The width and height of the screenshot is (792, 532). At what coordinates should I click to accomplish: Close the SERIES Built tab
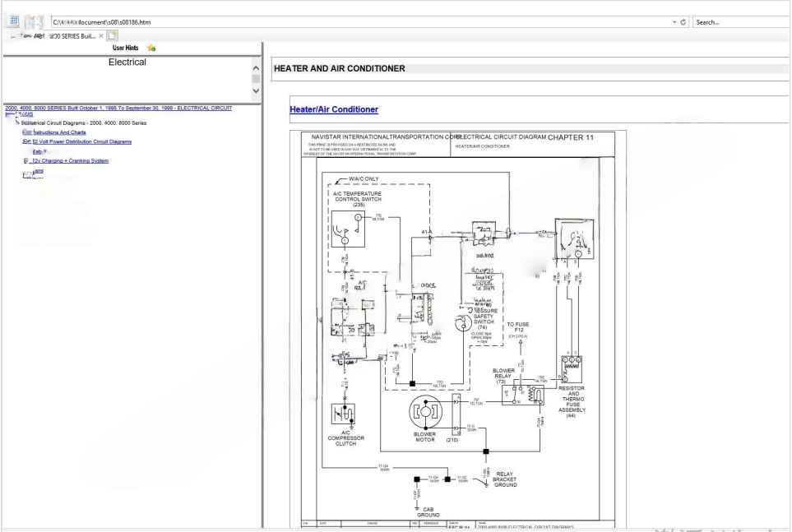tap(101, 36)
